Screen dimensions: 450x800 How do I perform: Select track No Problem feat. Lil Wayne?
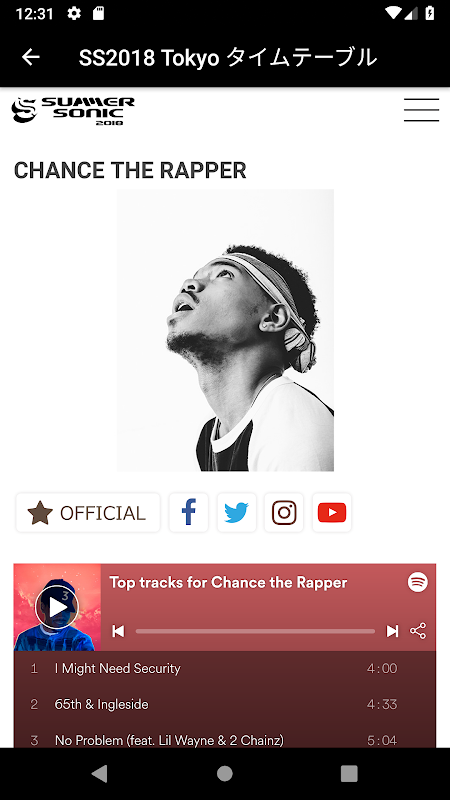point(224,739)
